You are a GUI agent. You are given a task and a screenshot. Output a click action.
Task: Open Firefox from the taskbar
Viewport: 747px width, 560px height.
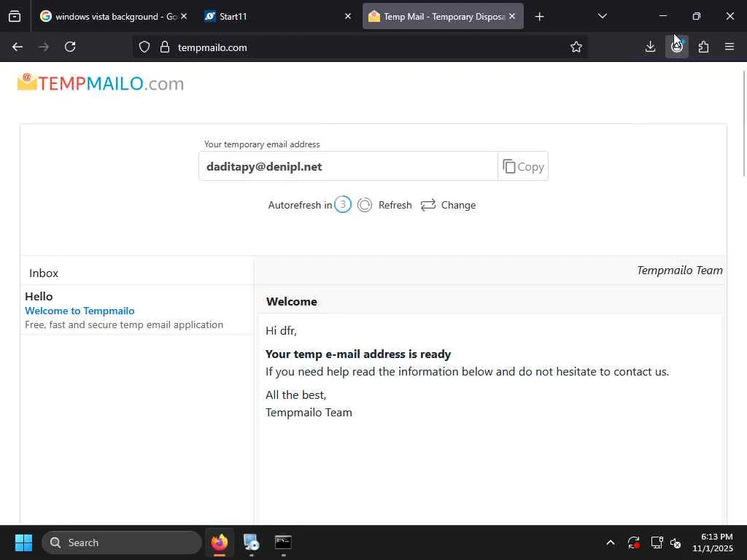[x=220, y=542]
